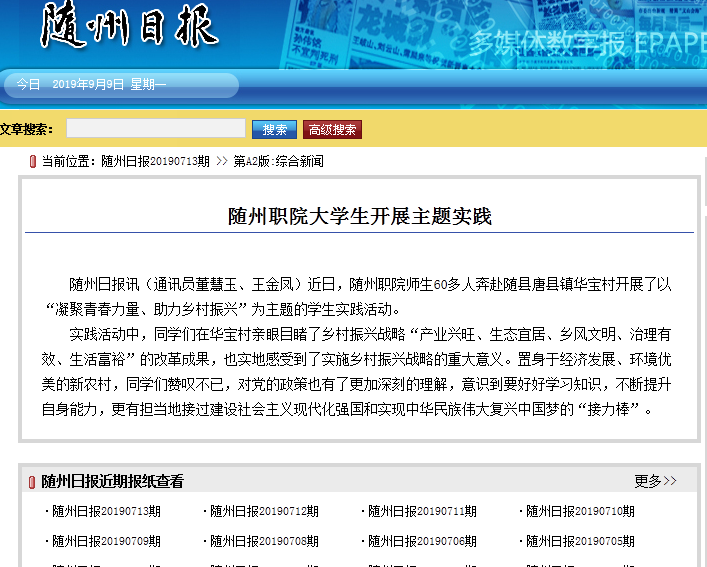Open breadcrumb link 随州日报20190713期

click(155, 161)
